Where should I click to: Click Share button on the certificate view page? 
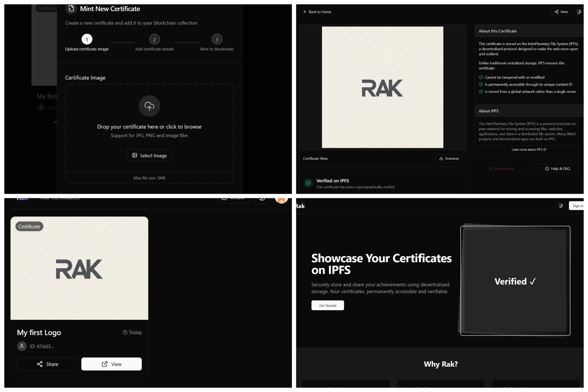click(x=561, y=12)
